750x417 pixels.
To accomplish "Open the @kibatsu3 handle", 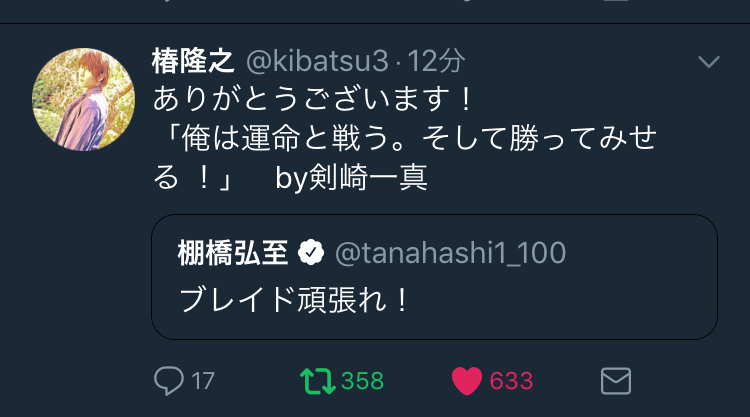I will [316, 61].
